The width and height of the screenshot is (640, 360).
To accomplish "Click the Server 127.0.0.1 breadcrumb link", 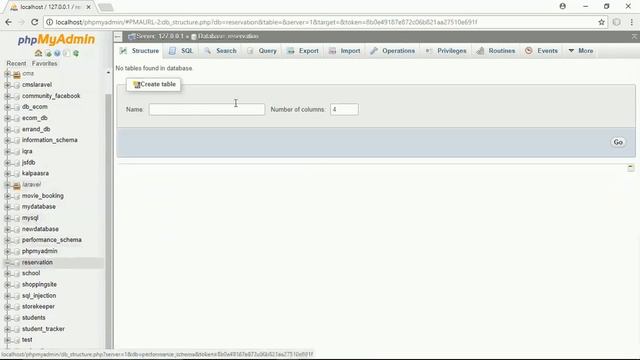I will (160, 36).
